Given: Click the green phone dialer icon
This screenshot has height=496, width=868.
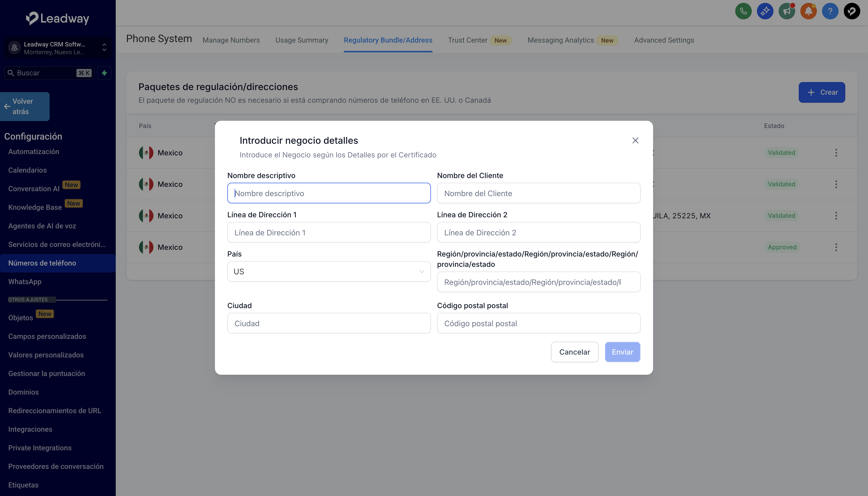Looking at the screenshot, I should point(743,11).
